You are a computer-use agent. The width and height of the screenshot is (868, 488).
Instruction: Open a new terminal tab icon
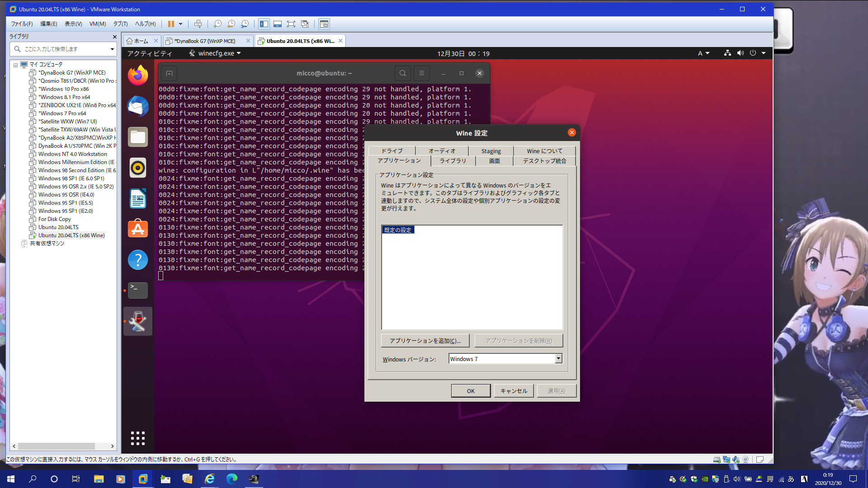[169, 73]
